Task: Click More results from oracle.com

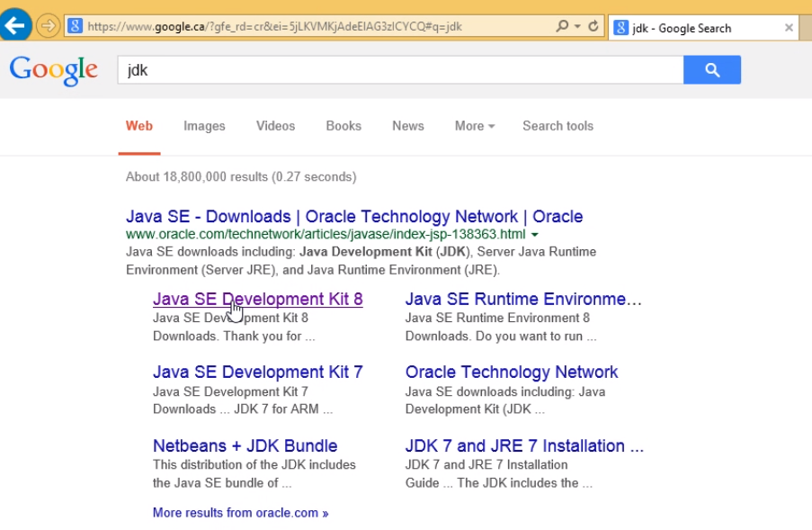Action: pyautogui.click(x=240, y=513)
